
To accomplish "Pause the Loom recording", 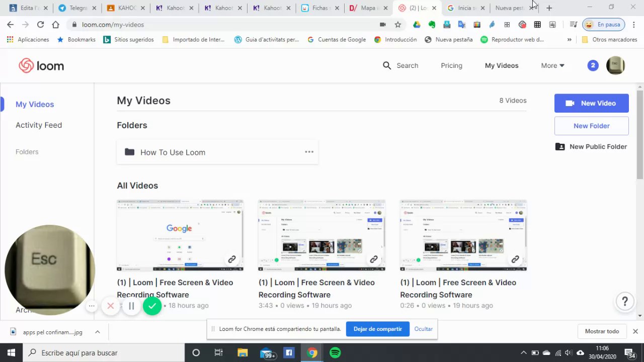I will [x=131, y=306].
